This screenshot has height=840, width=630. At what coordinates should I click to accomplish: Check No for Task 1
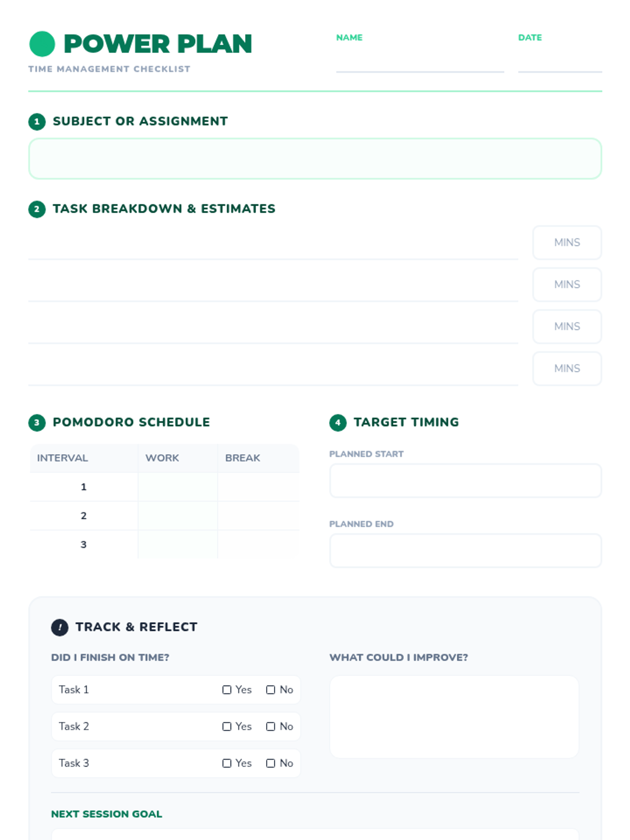pos(270,690)
